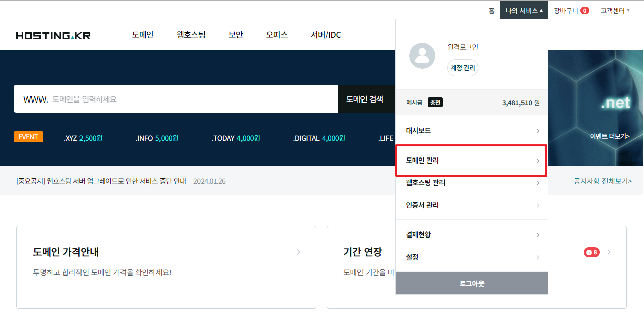The width and height of the screenshot is (644, 317).
Task: Open 도메인 관리 menu entry
Action: (x=471, y=161)
